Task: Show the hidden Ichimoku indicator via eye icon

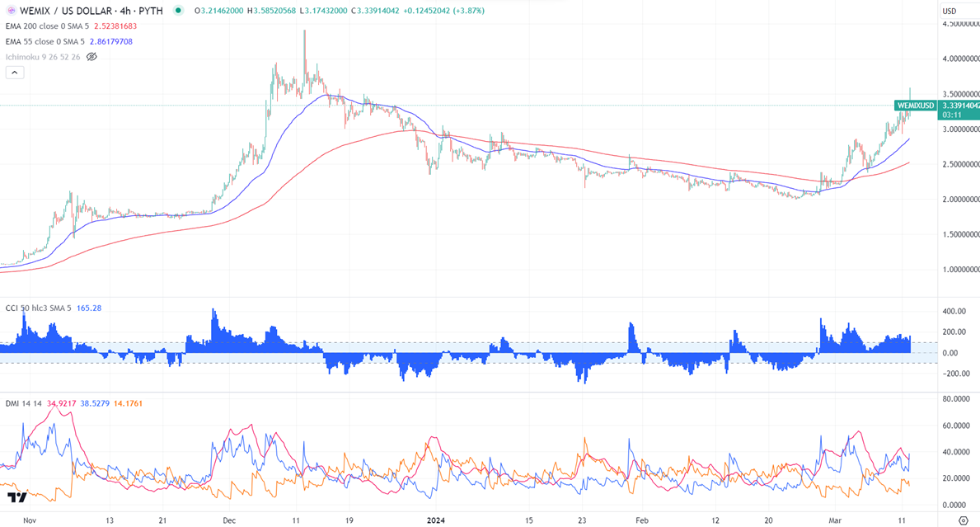Action: [x=91, y=57]
